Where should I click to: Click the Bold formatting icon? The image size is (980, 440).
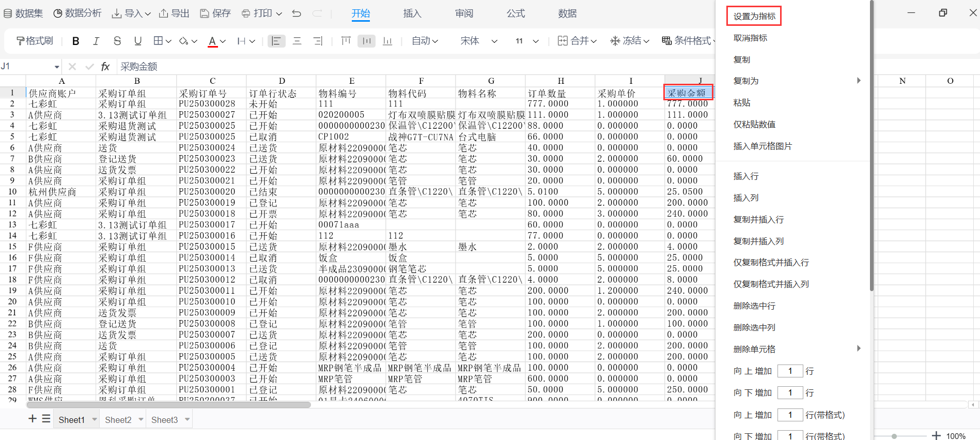point(75,41)
